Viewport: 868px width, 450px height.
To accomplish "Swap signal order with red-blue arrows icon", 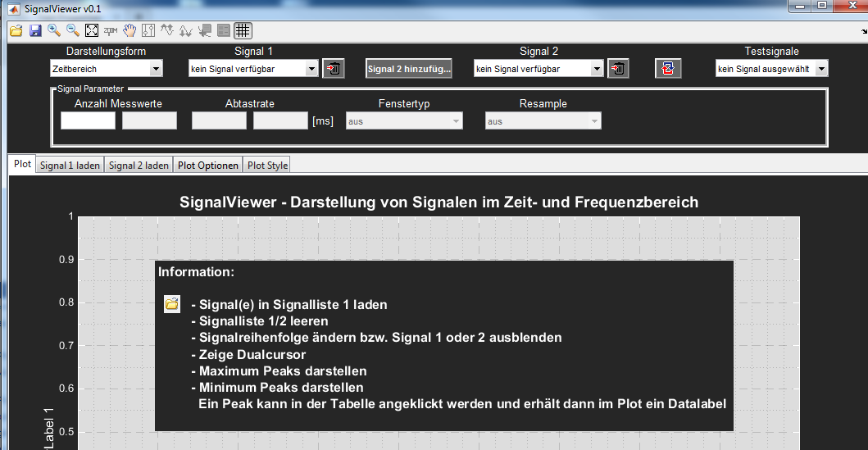I will click(x=668, y=69).
